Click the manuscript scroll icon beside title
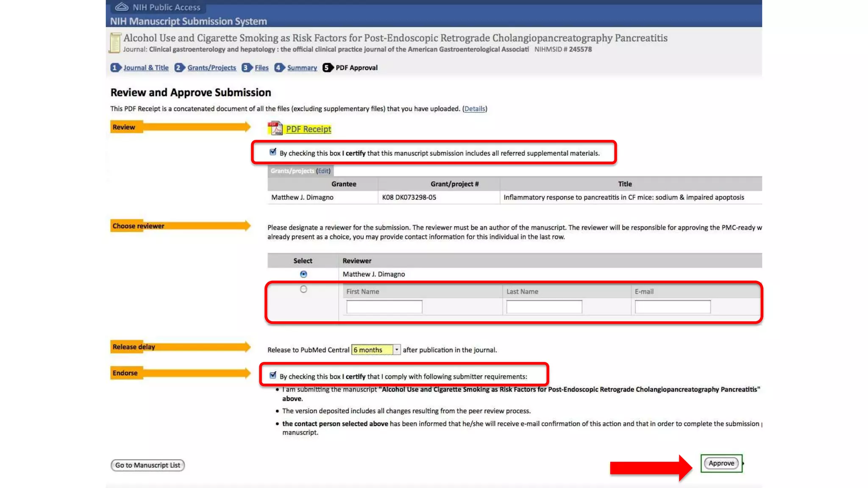Image resolution: width=868 pixels, height=488 pixels. click(x=115, y=43)
